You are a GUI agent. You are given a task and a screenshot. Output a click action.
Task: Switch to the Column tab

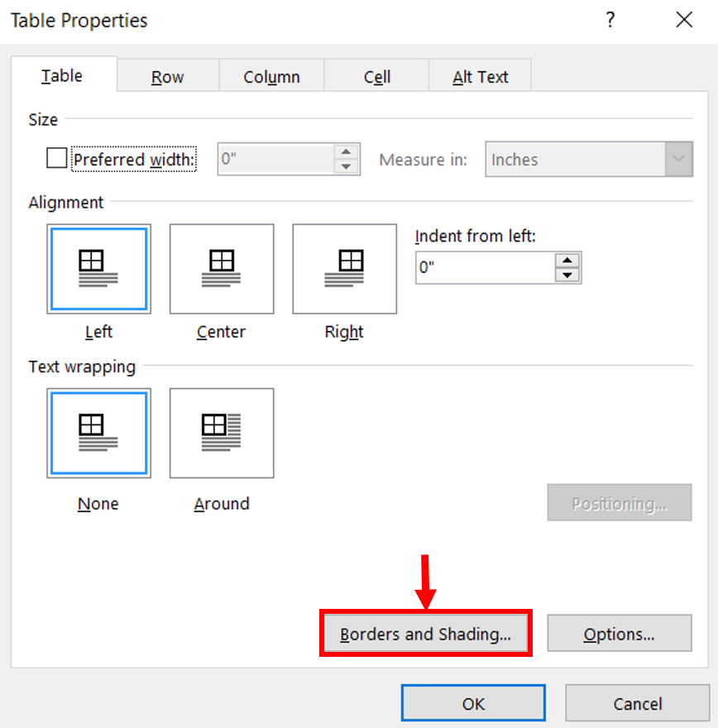click(x=271, y=77)
